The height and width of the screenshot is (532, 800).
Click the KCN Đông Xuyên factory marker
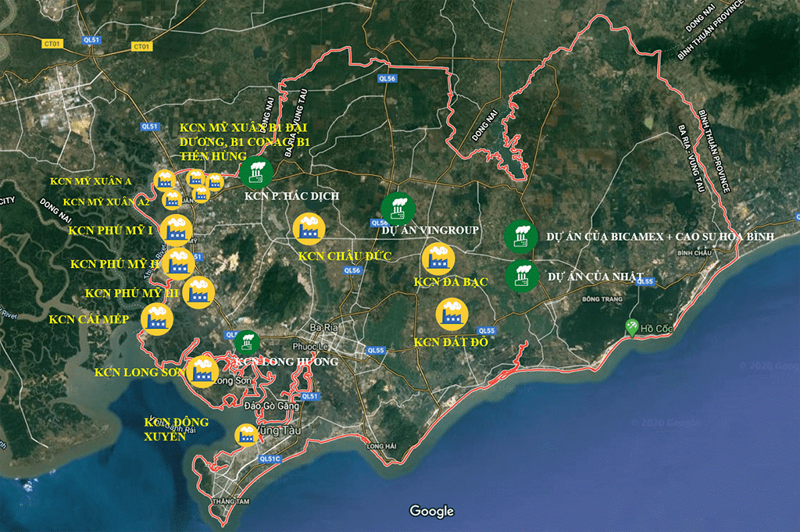pyautogui.click(x=247, y=435)
